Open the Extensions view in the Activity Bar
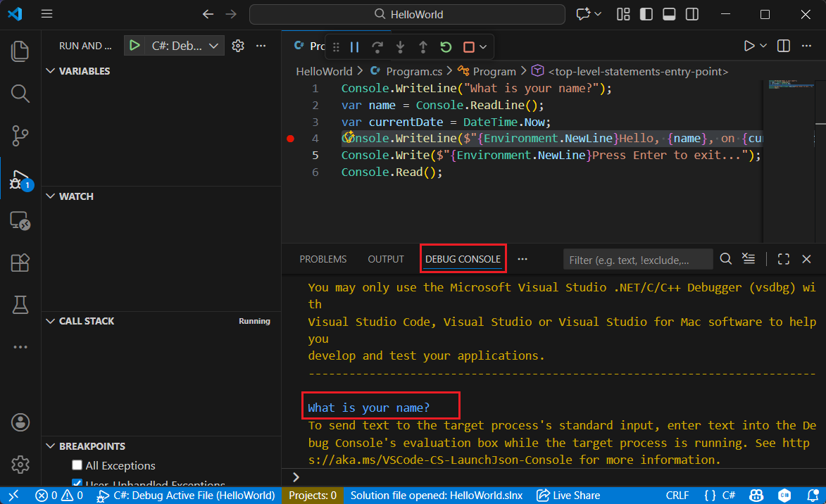The image size is (826, 504). (x=20, y=262)
